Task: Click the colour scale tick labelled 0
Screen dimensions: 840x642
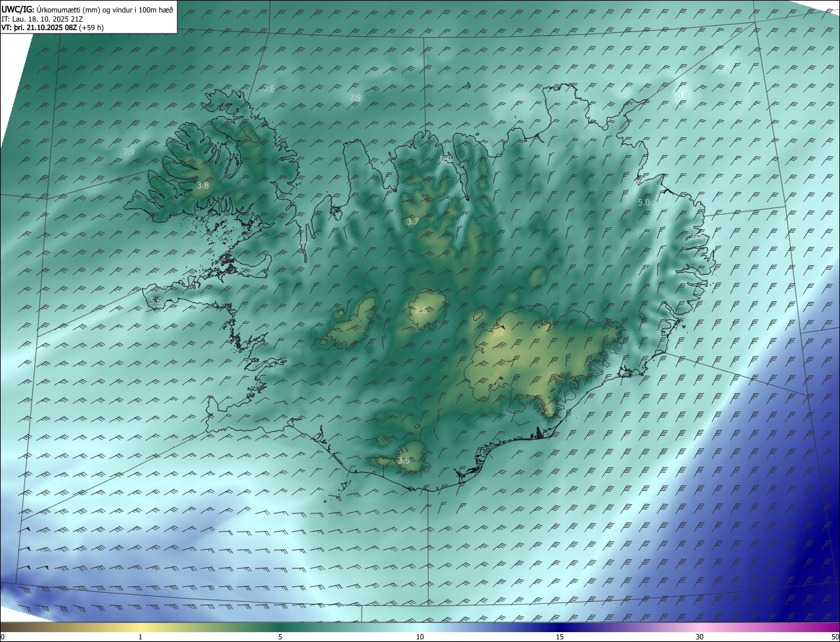Action: pos(2,637)
